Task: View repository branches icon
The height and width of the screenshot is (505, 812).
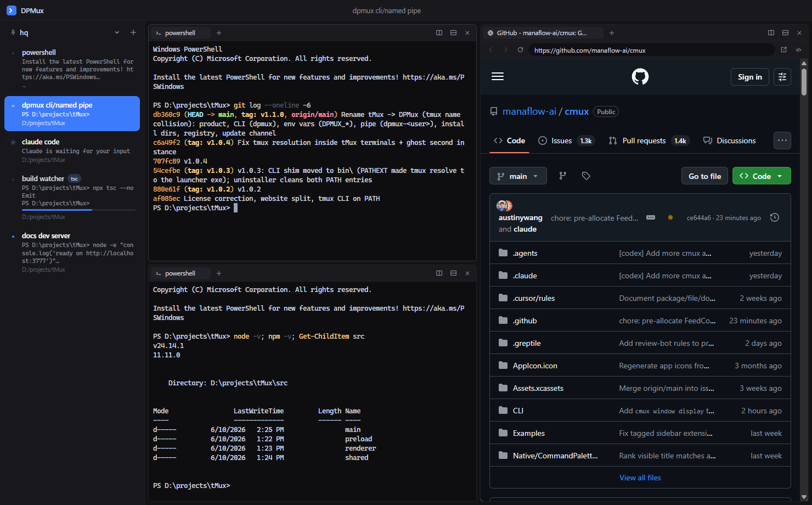Action: point(562,176)
